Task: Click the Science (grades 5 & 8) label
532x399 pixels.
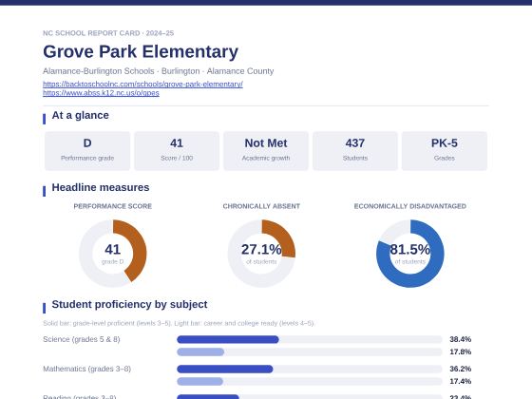Action: [x=82, y=339]
